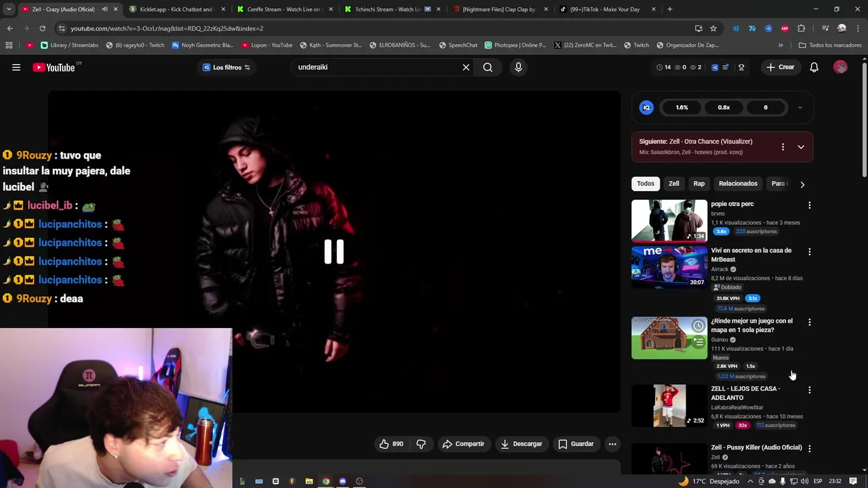Switch to Nightmare Files Clap Clap tab
868x488 pixels.
[x=499, y=9]
